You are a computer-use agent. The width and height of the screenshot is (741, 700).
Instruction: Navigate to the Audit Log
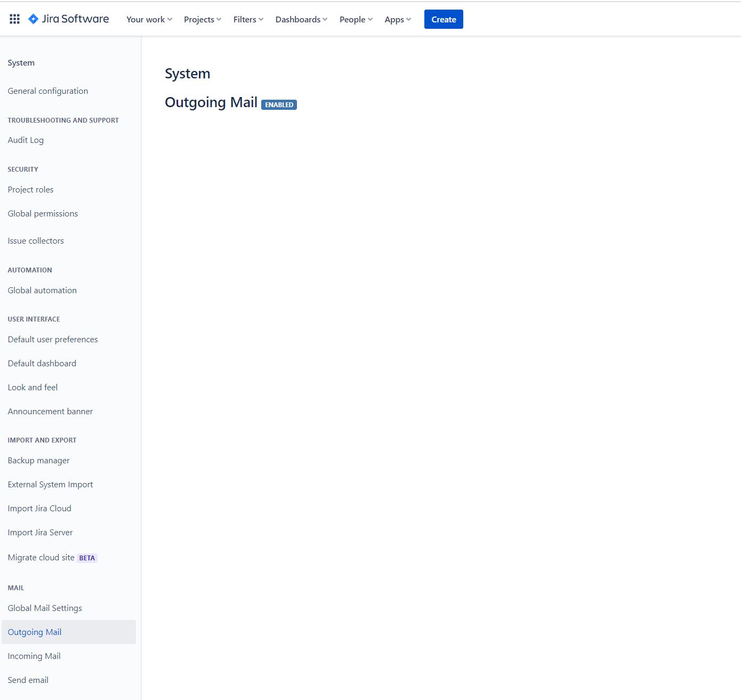pos(25,140)
